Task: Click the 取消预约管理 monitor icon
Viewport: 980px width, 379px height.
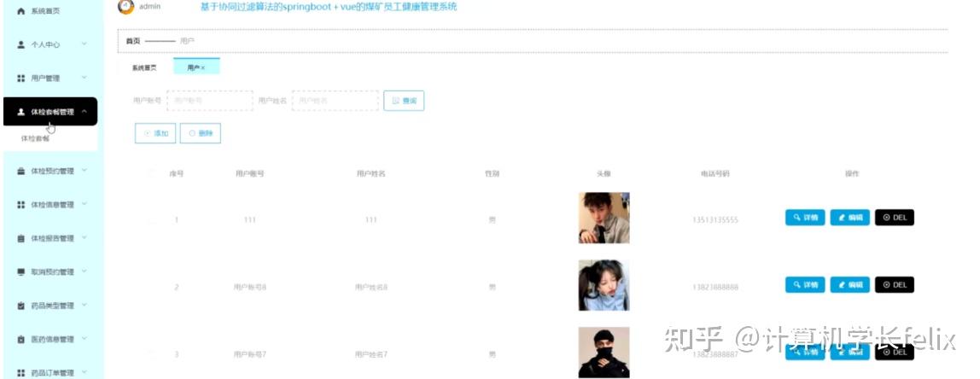Action: tap(20, 272)
